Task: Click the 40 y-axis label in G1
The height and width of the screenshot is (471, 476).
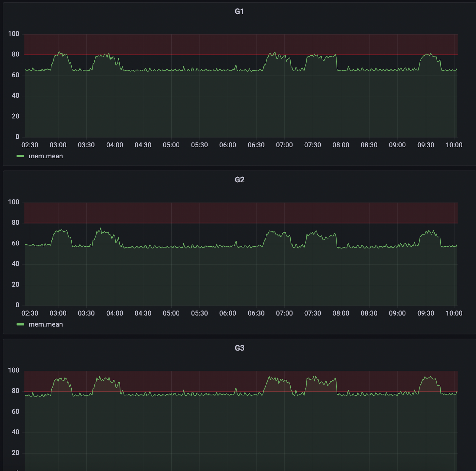Action: [15, 96]
